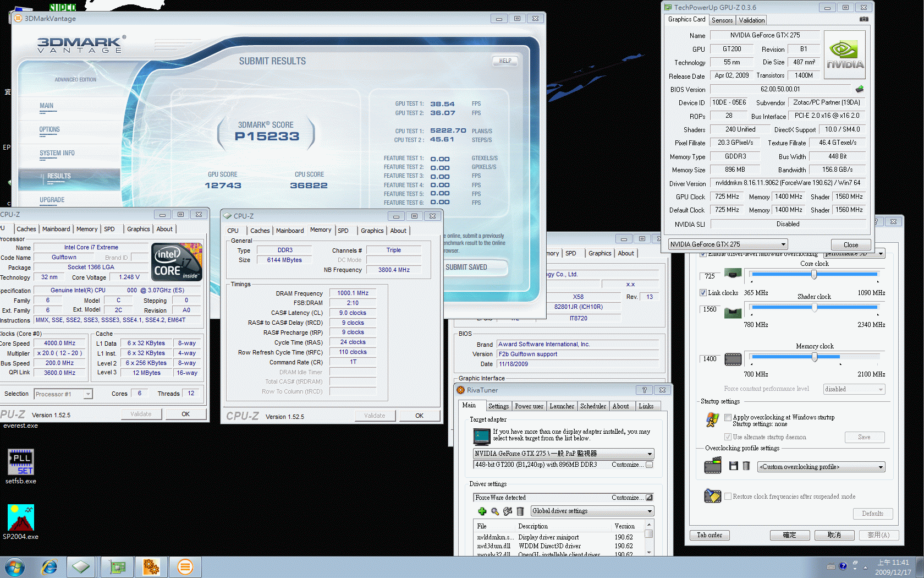Viewport: 924px width, 578px height.
Task: Click the Windows Start orb
Action: 14,567
